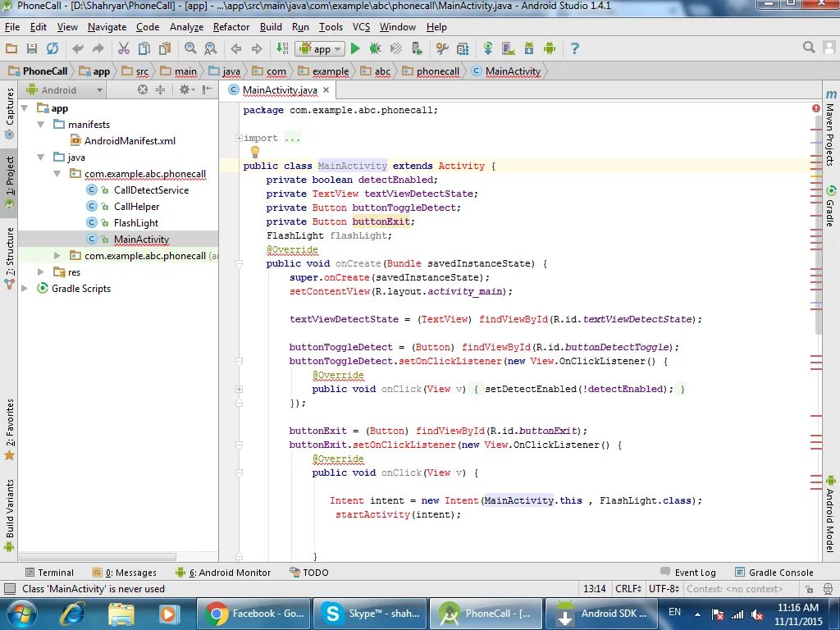Viewport: 840px width, 630px height.
Task: Open SDK Manager download icon
Action: [x=529, y=48]
